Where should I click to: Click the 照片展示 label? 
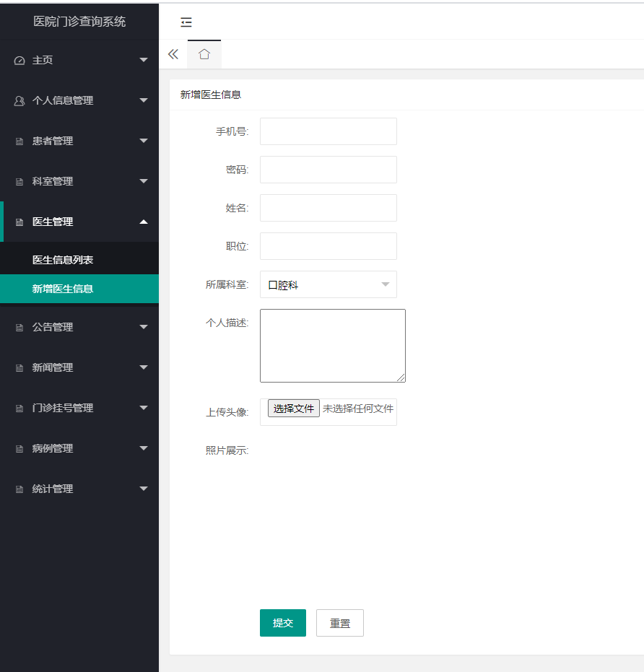[227, 451]
